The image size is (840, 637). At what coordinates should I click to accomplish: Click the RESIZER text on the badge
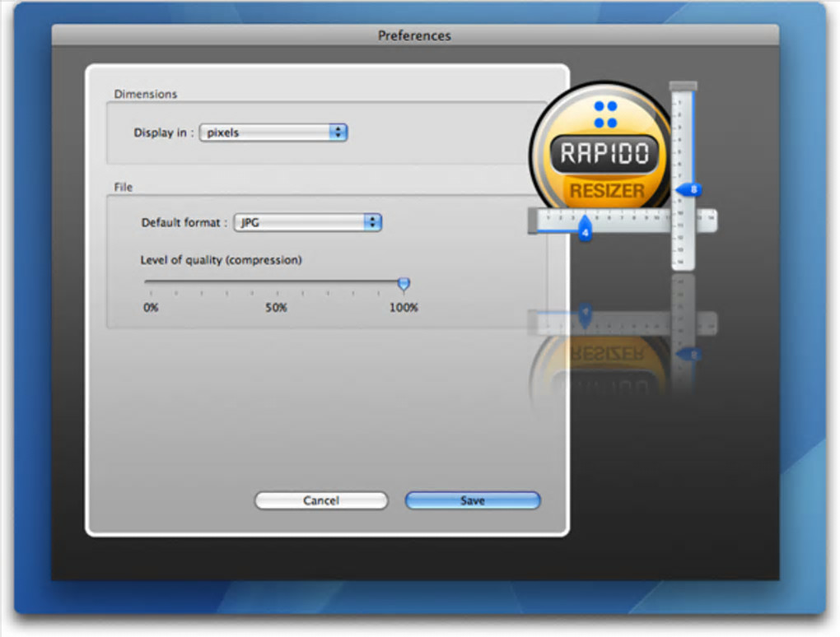point(607,191)
